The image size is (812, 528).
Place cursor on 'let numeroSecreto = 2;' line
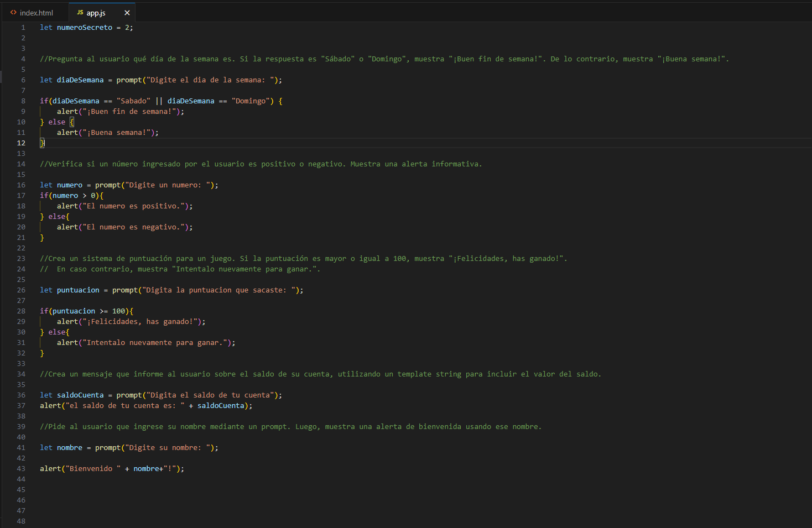coord(86,28)
